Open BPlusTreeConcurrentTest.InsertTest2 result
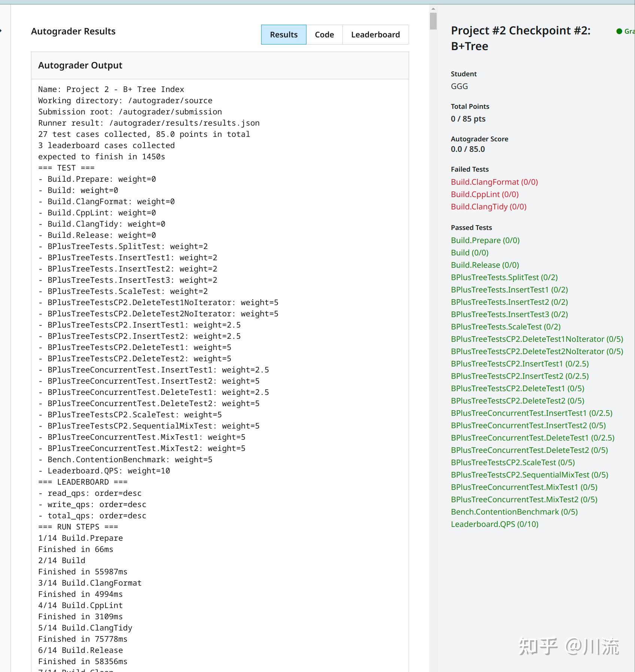635x672 pixels. coord(528,426)
